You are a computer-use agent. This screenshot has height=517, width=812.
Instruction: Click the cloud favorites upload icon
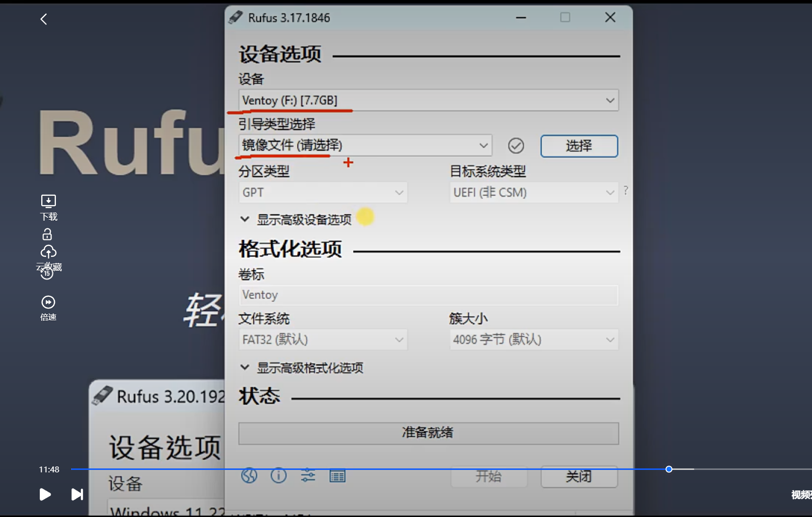click(48, 252)
